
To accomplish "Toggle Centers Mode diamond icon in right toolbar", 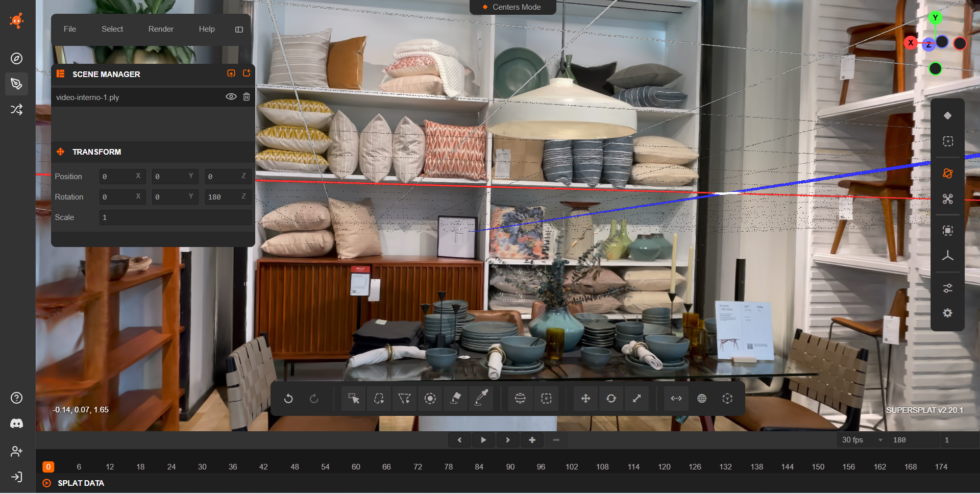I will tap(947, 116).
